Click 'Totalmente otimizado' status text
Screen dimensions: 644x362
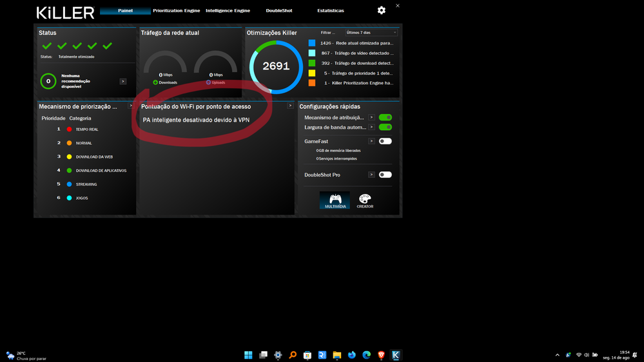point(77,57)
